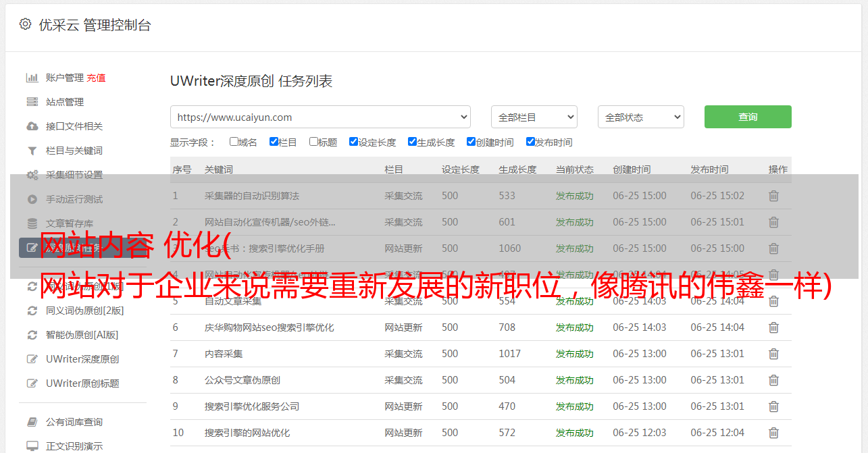Viewport: 868px width, 453px height.
Task: Click the 采集细节设置 gears icon
Action: point(32,175)
